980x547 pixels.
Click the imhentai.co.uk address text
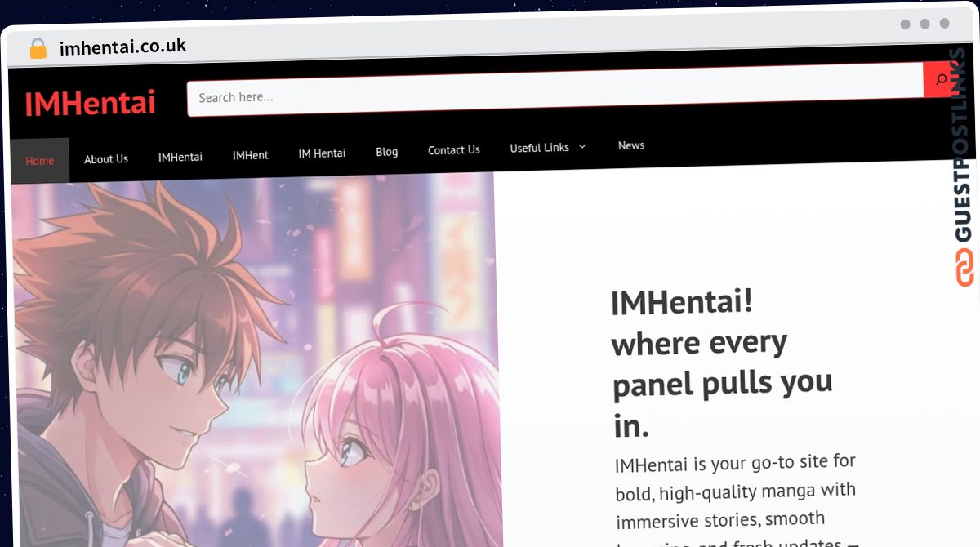122,47
